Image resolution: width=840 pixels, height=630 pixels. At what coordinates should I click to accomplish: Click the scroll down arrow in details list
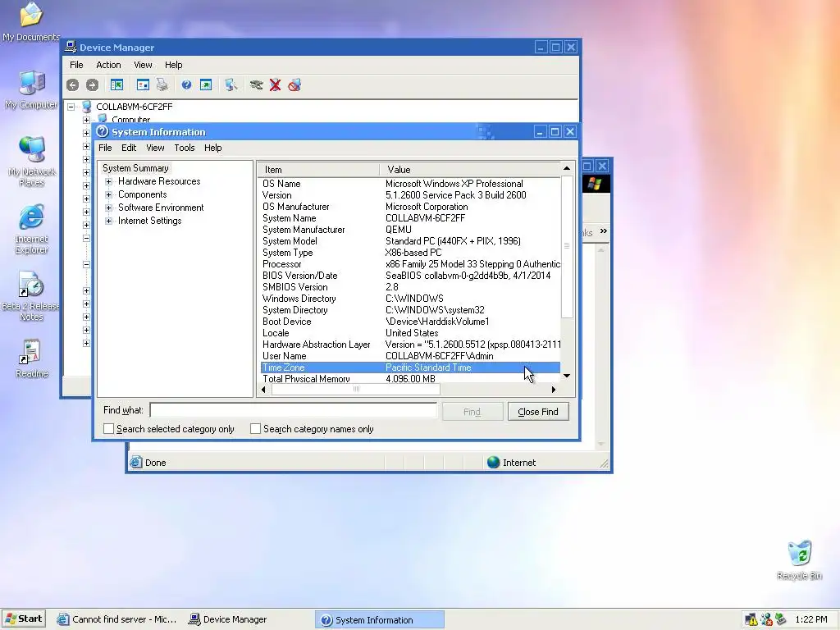coord(567,376)
